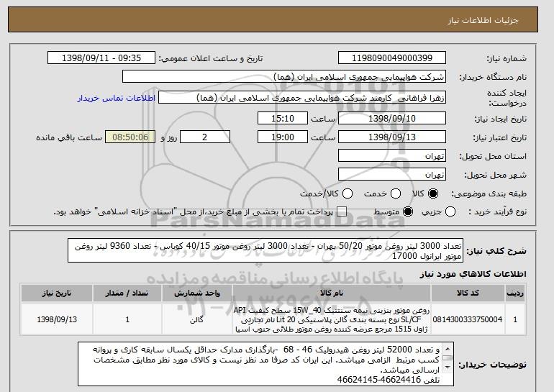Choose the متوسط purchase process option
Image resolution: width=554 pixels, height=392 pixels.
tap(408, 212)
